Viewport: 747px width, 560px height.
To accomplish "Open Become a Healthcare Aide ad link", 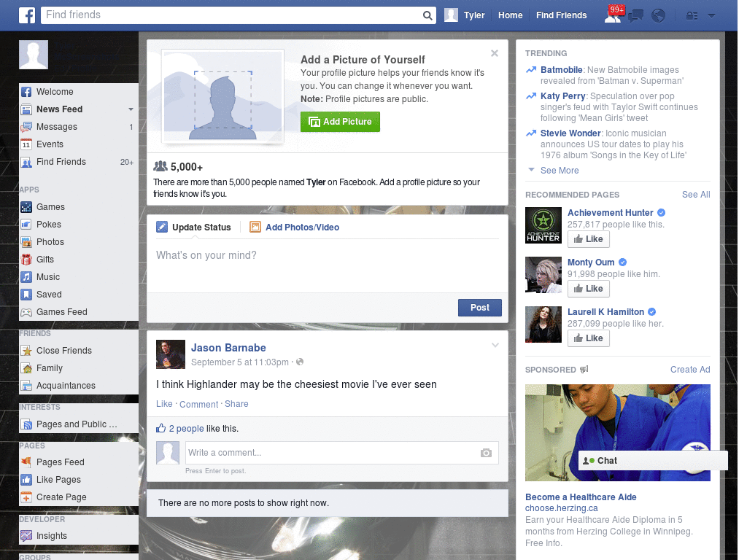I will (581, 497).
